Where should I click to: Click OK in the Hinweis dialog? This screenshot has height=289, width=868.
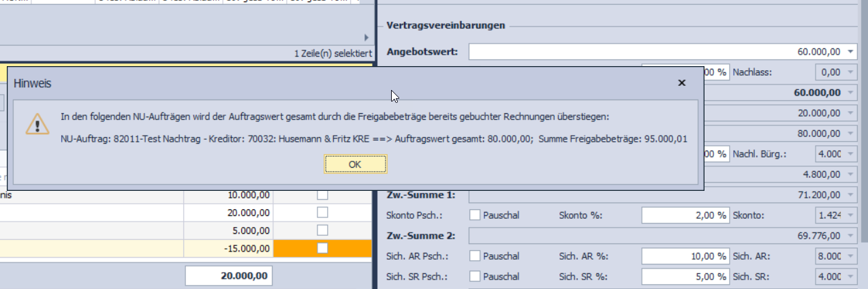pos(356,164)
